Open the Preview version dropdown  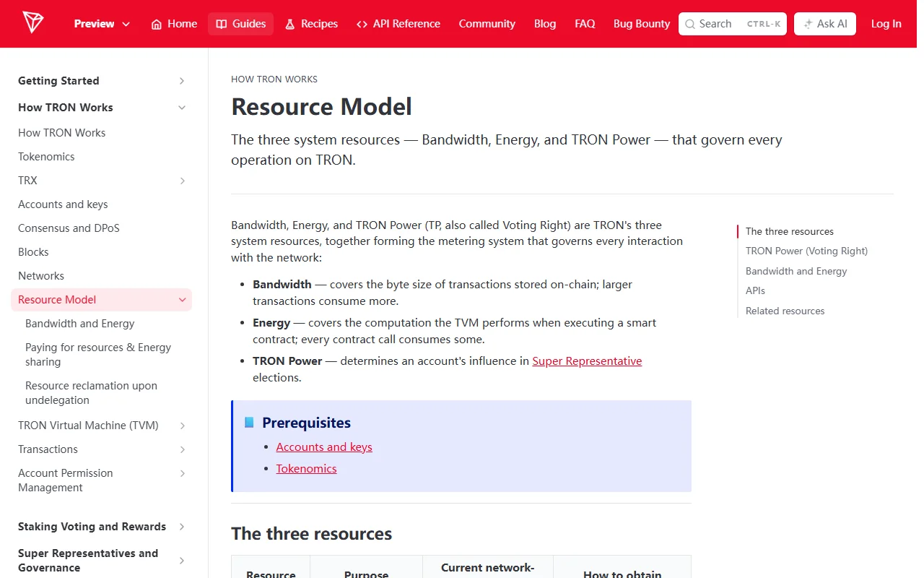[x=102, y=24]
